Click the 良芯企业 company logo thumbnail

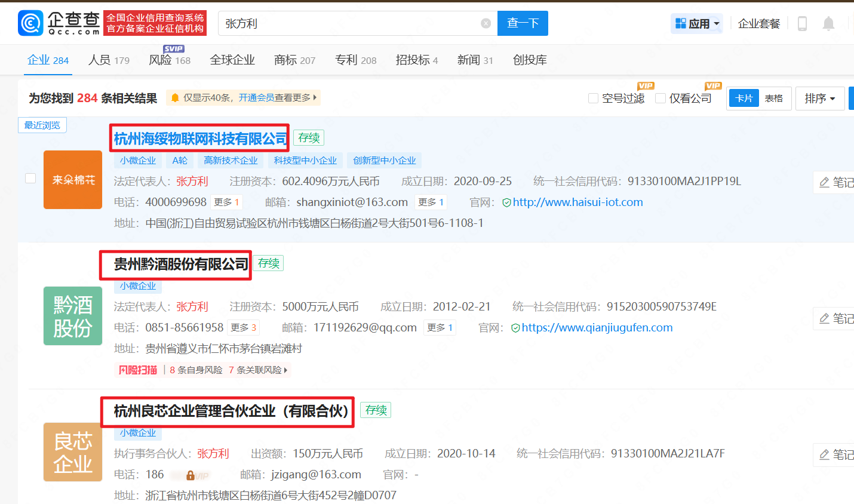coord(73,452)
